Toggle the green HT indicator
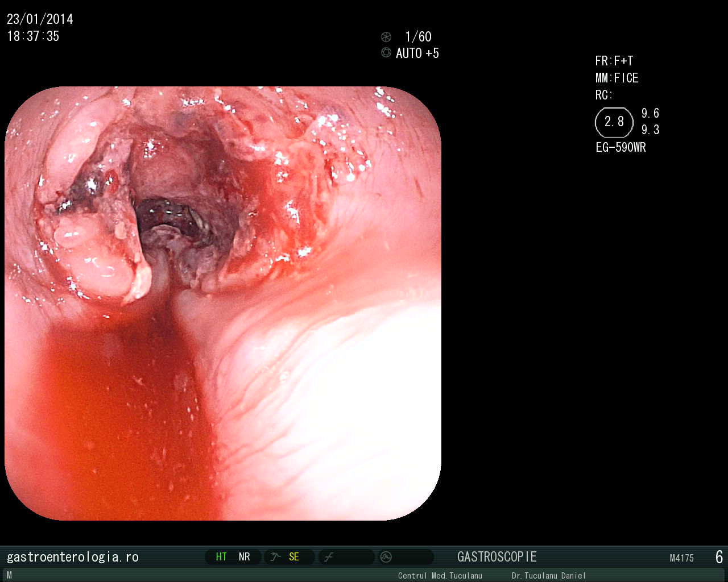 pyautogui.click(x=221, y=557)
